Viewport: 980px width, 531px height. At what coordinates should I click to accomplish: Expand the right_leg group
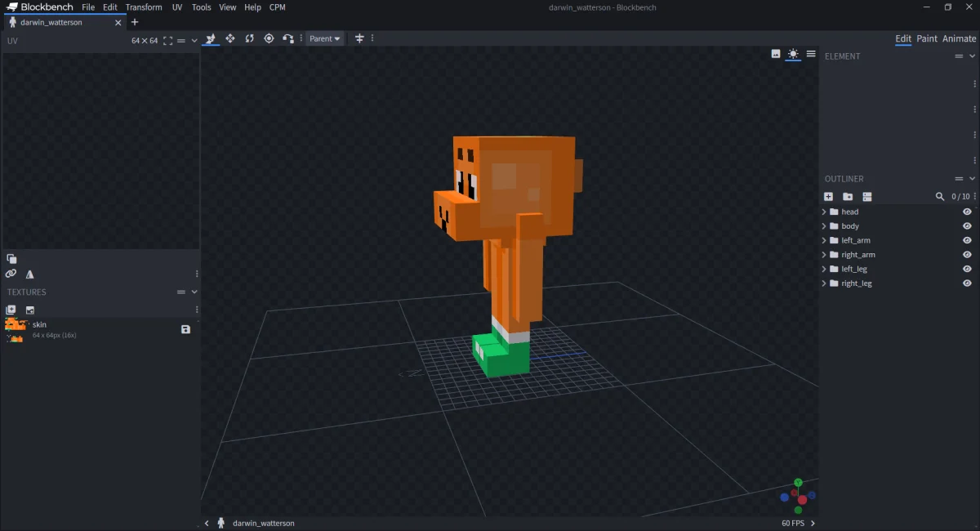824,283
